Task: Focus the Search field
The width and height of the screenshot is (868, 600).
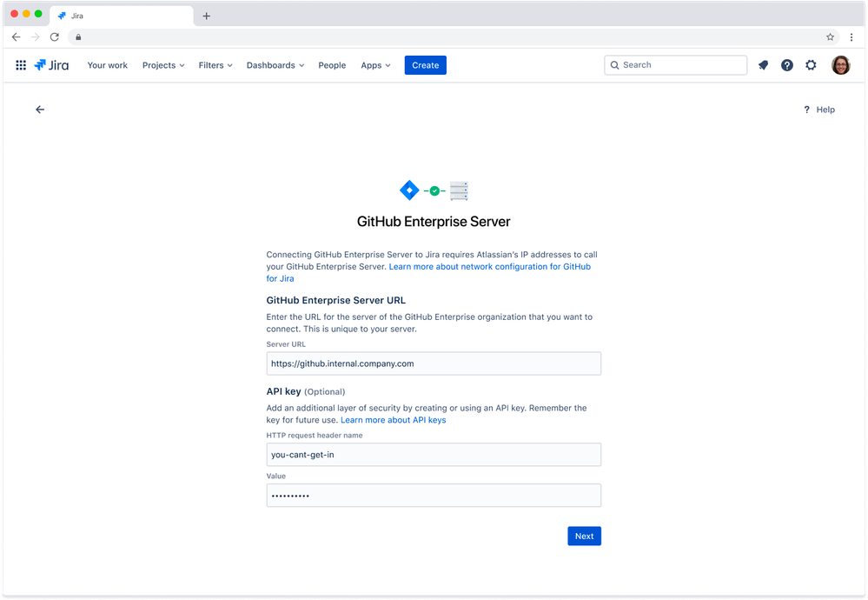Action: pos(675,65)
